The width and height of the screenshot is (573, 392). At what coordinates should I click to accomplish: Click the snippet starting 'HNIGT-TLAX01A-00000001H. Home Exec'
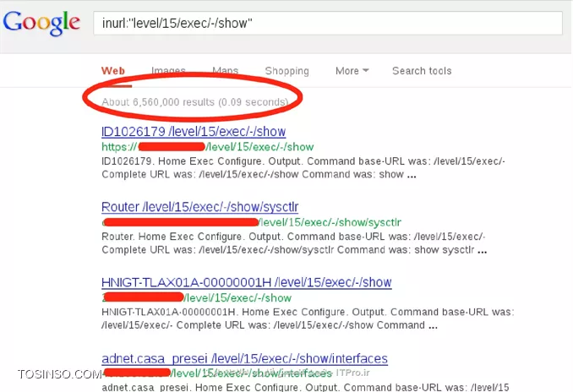click(308, 318)
